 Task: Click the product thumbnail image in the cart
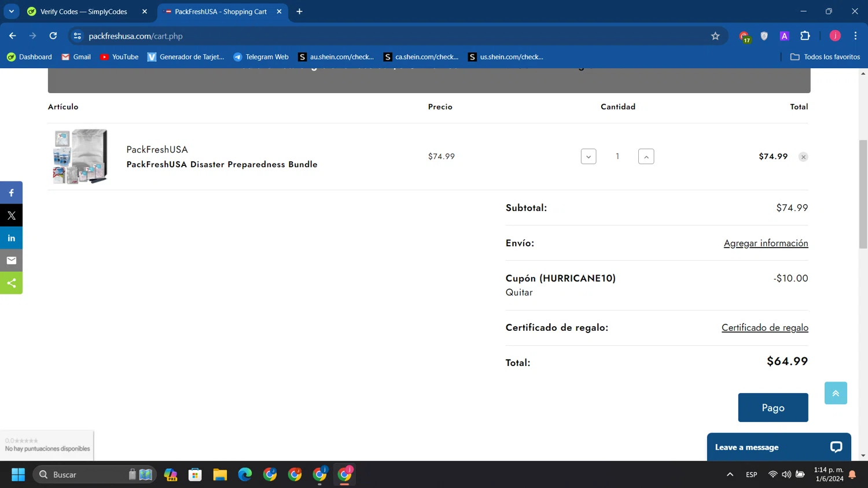80,156
